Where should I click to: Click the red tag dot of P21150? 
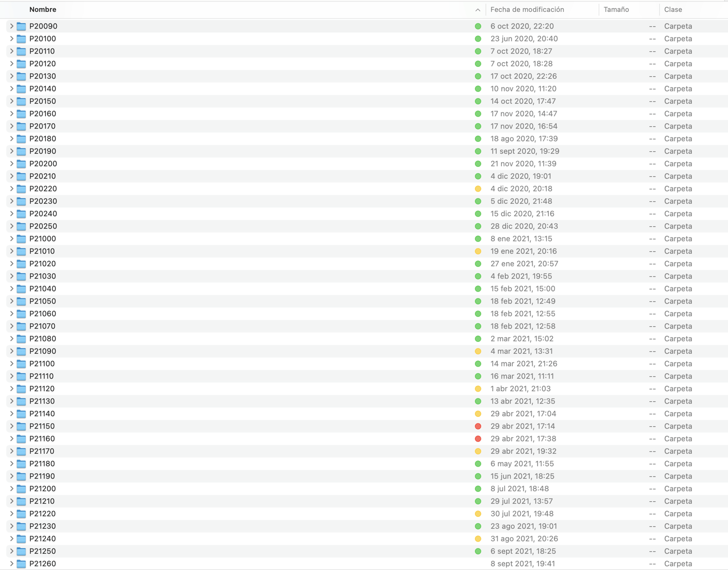478,426
